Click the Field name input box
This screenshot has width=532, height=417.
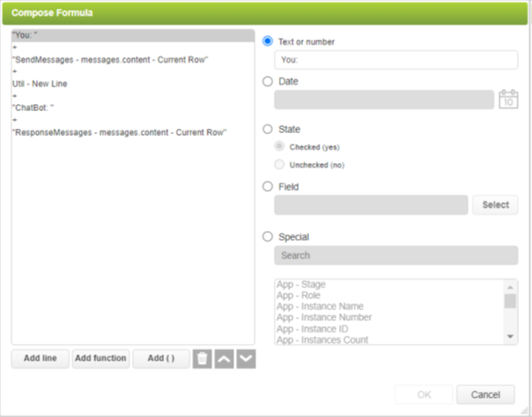click(371, 205)
